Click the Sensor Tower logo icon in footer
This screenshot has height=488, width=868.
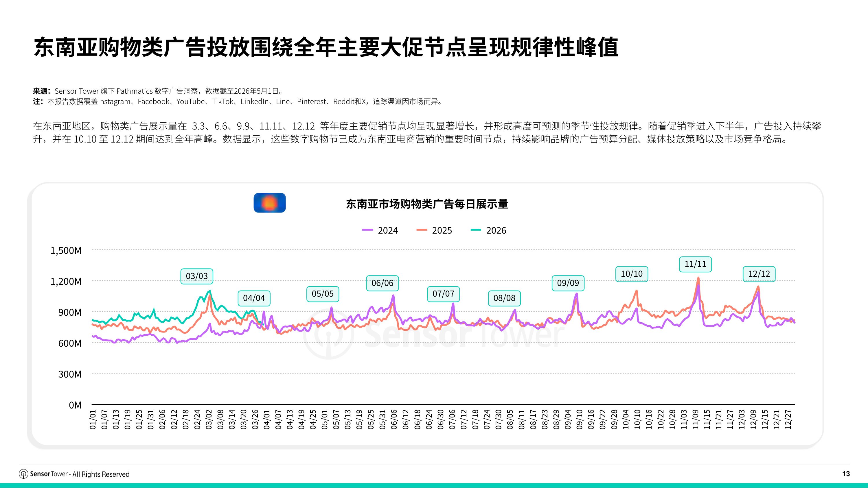coord(23,474)
